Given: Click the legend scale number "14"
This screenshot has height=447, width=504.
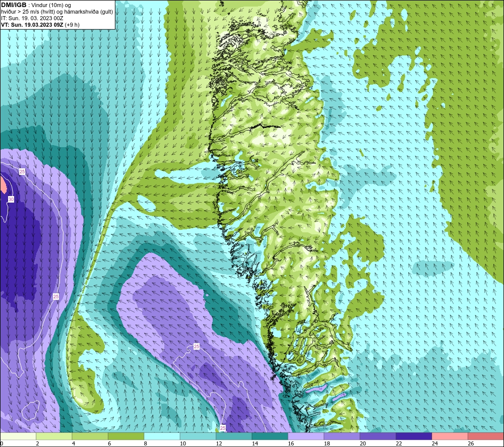Looking at the screenshot, I should click(x=255, y=443).
